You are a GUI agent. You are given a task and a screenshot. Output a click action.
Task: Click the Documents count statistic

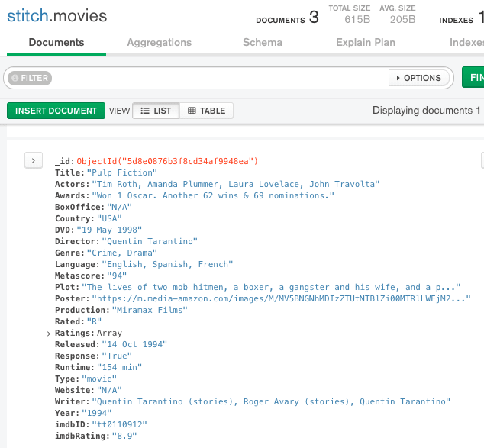[287, 18]
